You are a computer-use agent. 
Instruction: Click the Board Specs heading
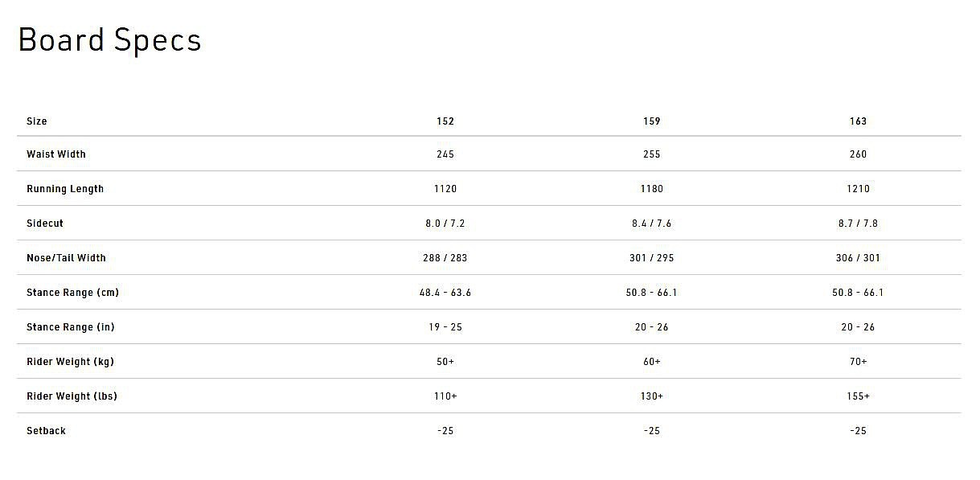pyautogui.click(x=109, y=40)
